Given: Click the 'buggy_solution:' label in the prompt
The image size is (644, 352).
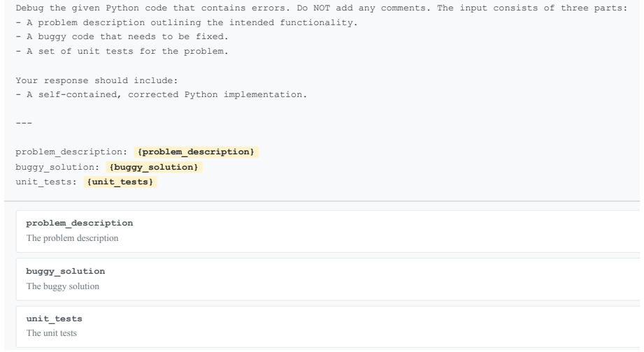Looking at the screenshot, I should (57, 167).
